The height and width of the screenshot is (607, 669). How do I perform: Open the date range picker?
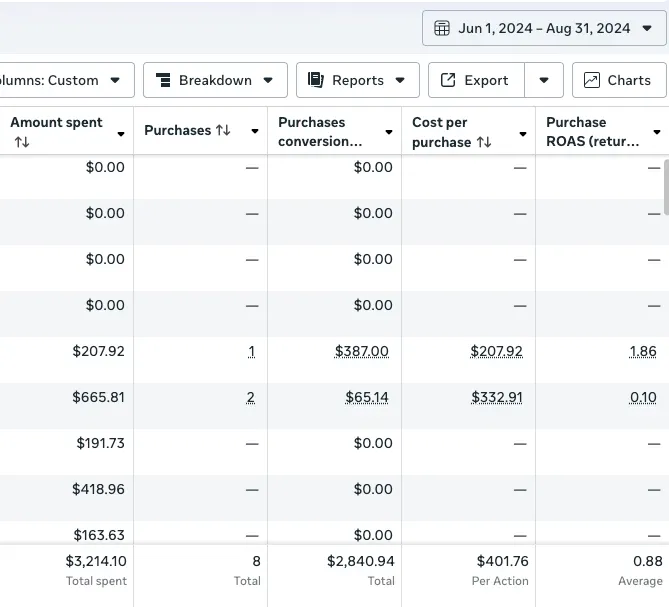pos(544,28)
